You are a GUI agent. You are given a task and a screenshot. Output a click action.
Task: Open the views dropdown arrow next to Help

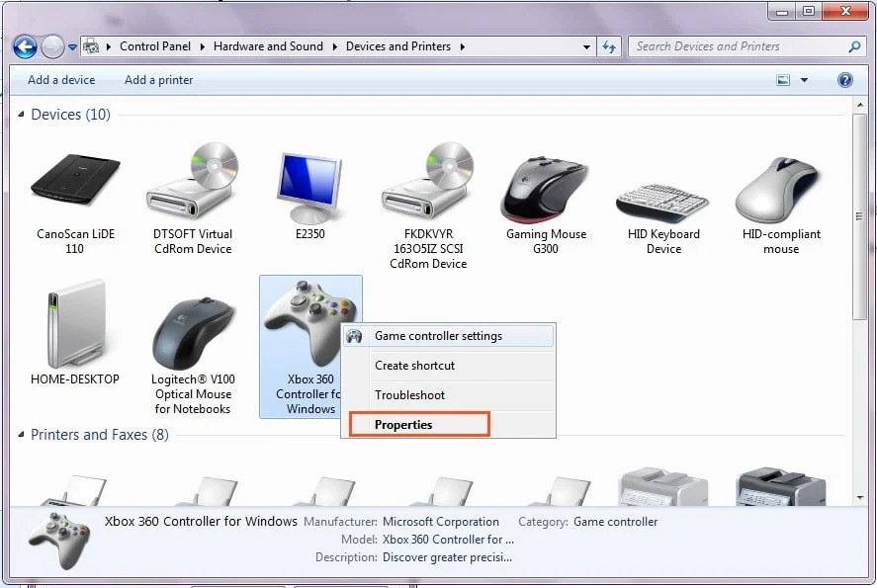[803, 80]
